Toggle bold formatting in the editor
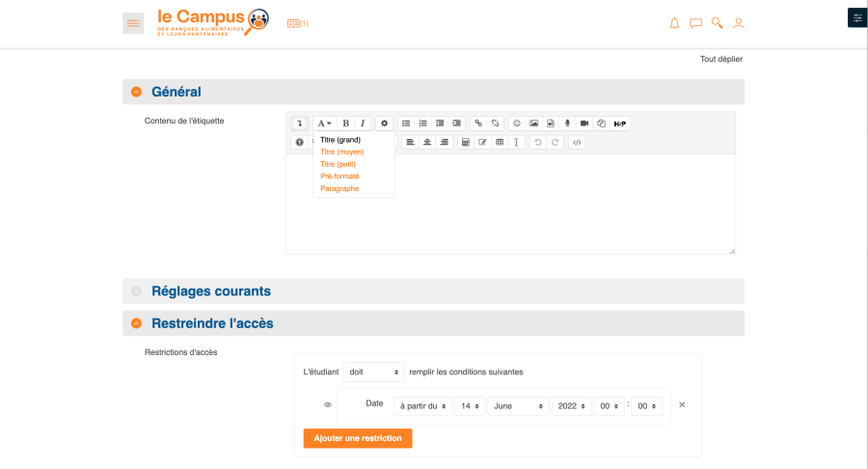The height and width of the screenshot is (469, 868). pyautogui.click(x=346, y=124)
